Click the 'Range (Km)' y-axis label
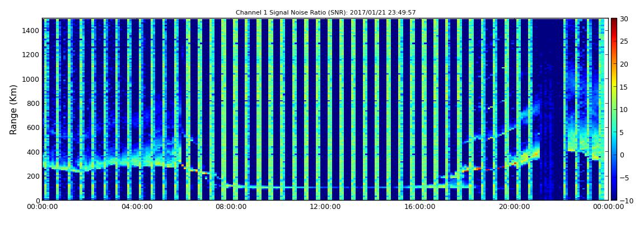This screenshot has height=228, width=644. (x=13, y=110)
